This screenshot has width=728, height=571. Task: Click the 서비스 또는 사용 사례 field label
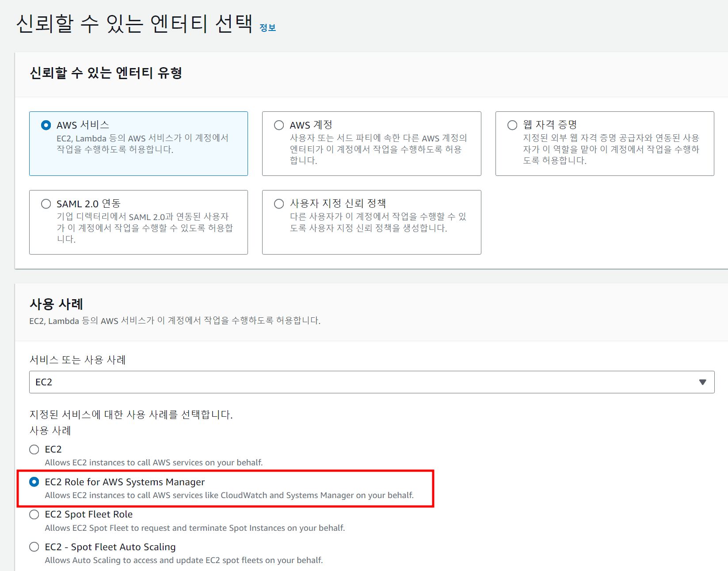click(x=77, y=360)
